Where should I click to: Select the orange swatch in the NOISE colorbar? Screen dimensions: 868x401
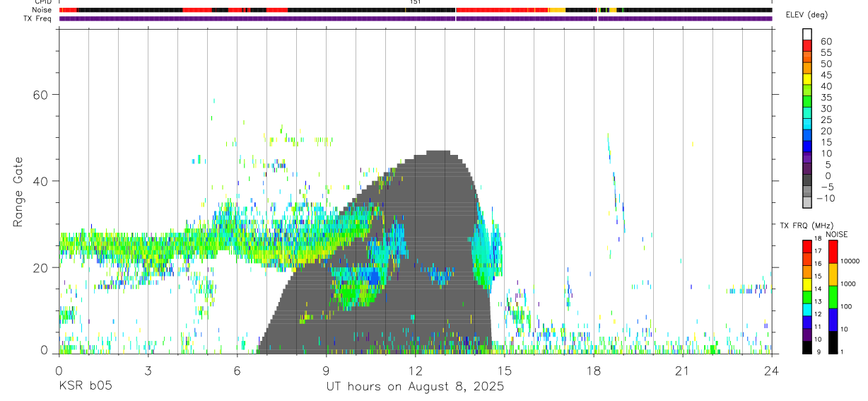pos(833,274)
